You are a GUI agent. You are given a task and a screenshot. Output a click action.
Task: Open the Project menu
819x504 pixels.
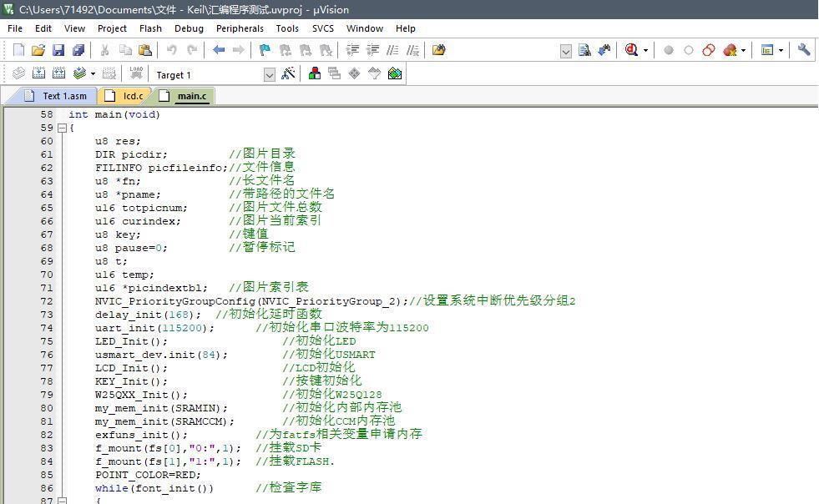click(x=113, y=28)
